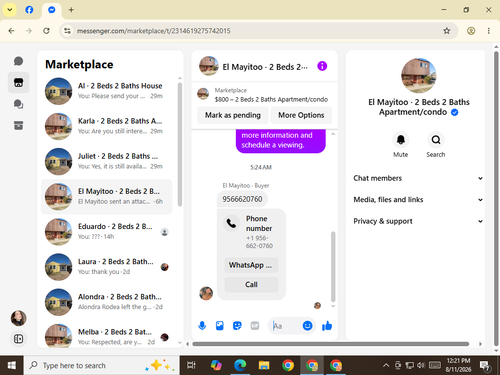
Task: Click the voice clip microphone icon
Action: pos(202,326)
